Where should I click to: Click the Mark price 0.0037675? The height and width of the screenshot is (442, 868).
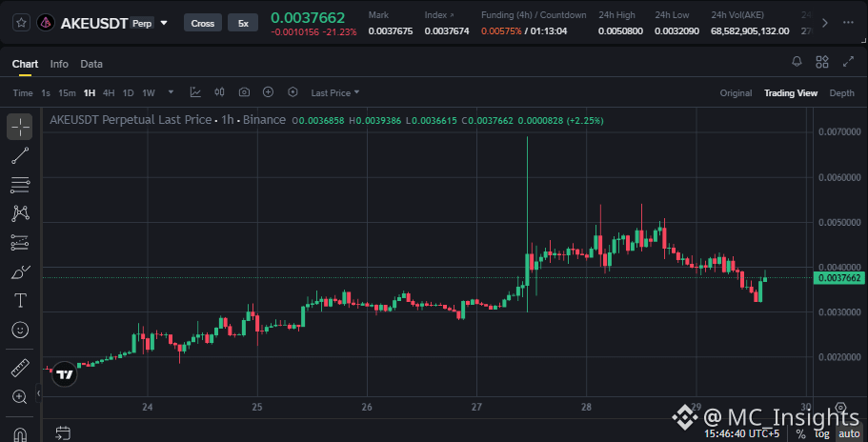click(x=391, y=31)
